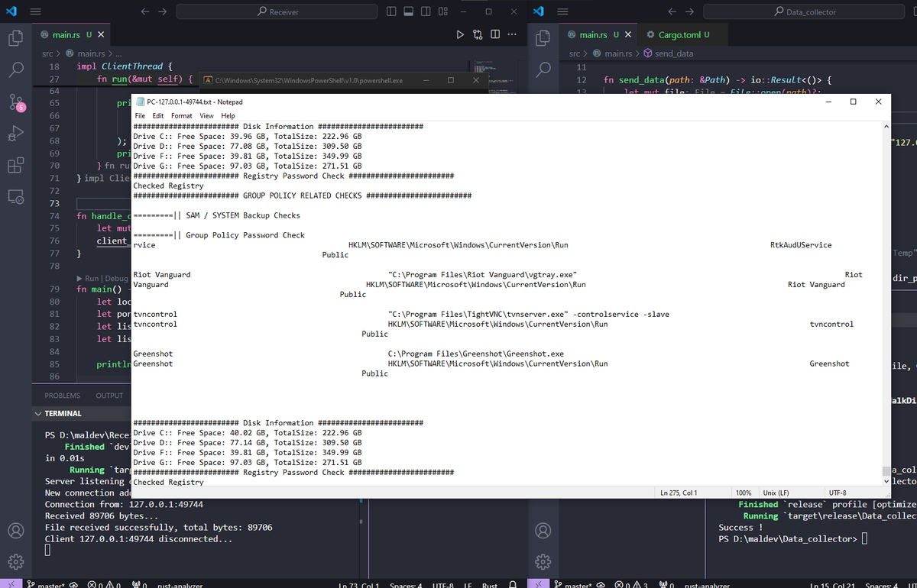This screenshot has height=588, width=917.
Task: Toggle secondary side bar in Receiver window
Action: point(426,11)
